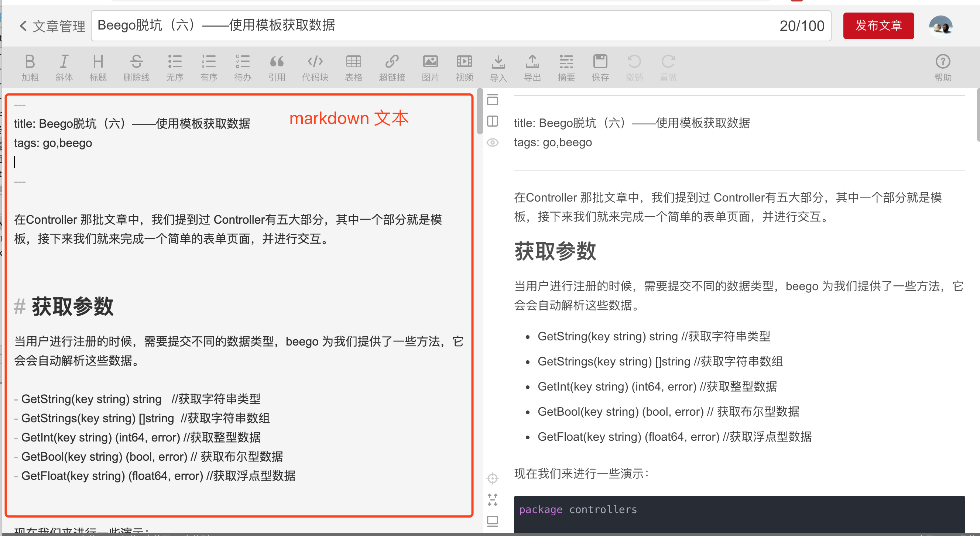This screenshot has width=980, height=536.
Task: Click the red 发布文章 button
Action: (x=878, y=26)
